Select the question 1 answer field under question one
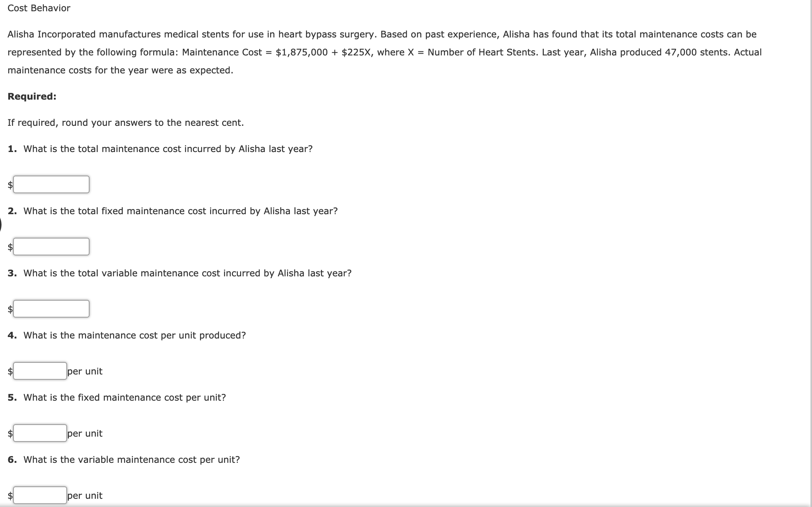Viewport: 812px width, 507px height. click(51, 184)
